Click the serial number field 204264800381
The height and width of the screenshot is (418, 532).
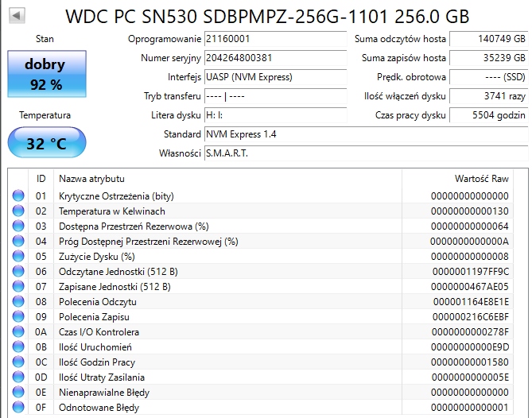pyautogui.click(x=275, y=58)
